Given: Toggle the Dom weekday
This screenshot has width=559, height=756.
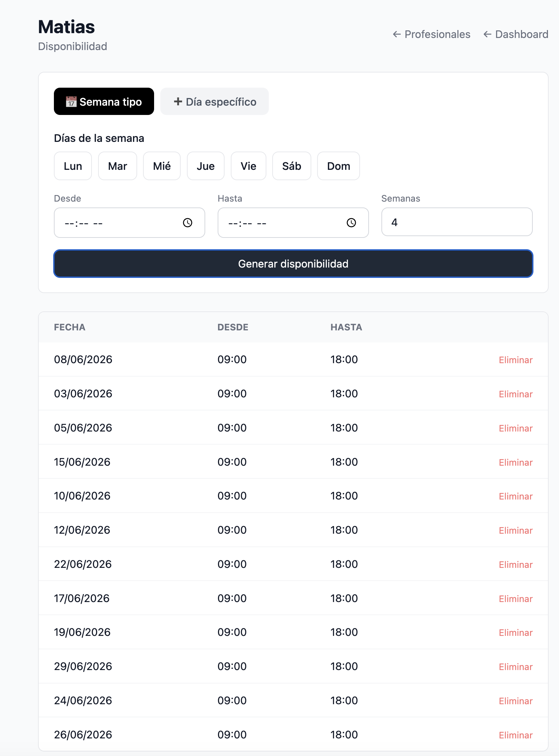Looking at the screenshot, I should point(339,166).
